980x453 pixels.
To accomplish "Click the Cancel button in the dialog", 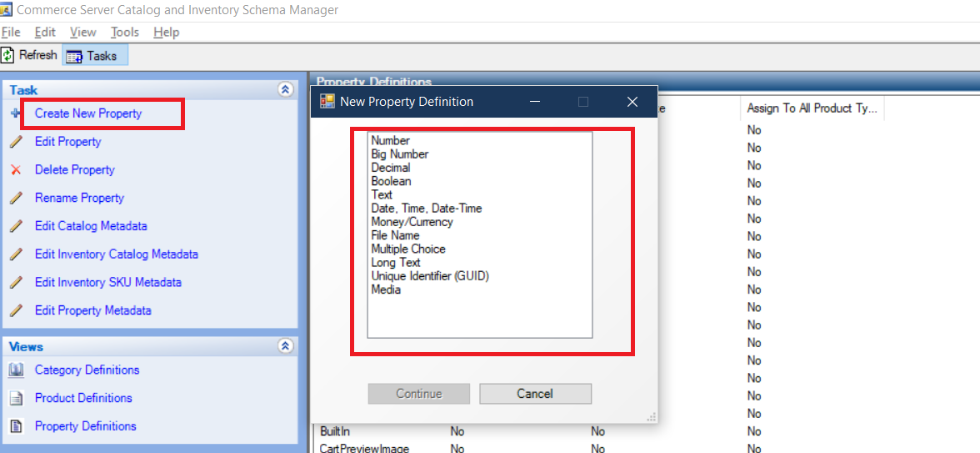I will click(535, 394).
